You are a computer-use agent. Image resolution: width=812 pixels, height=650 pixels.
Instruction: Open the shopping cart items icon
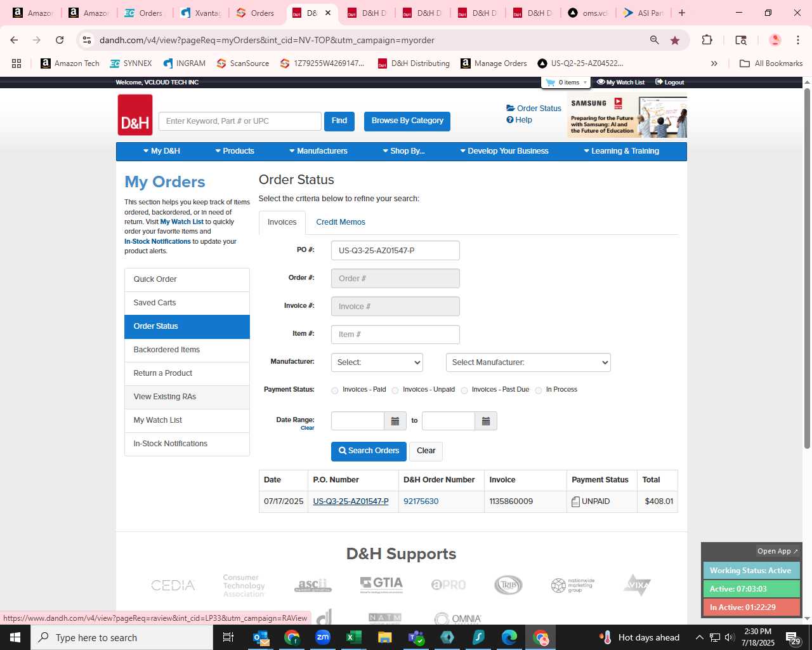550,83
